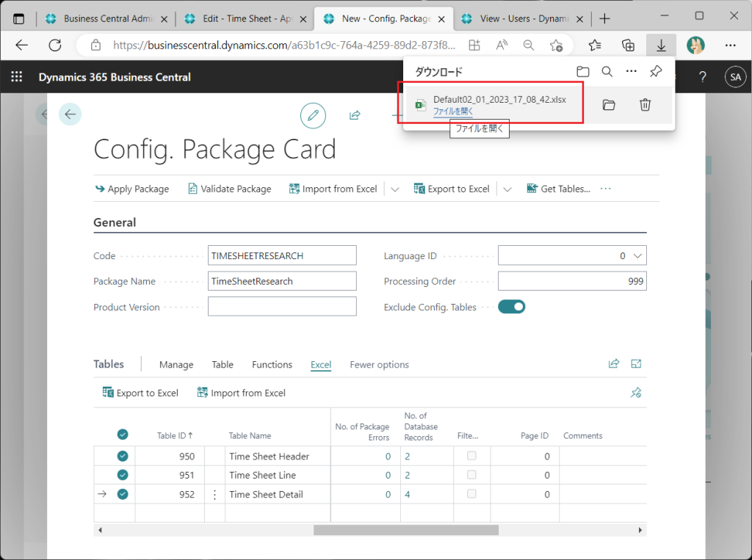Open the Manage menu in Tables
752x560 pixels.
point(176,365)
